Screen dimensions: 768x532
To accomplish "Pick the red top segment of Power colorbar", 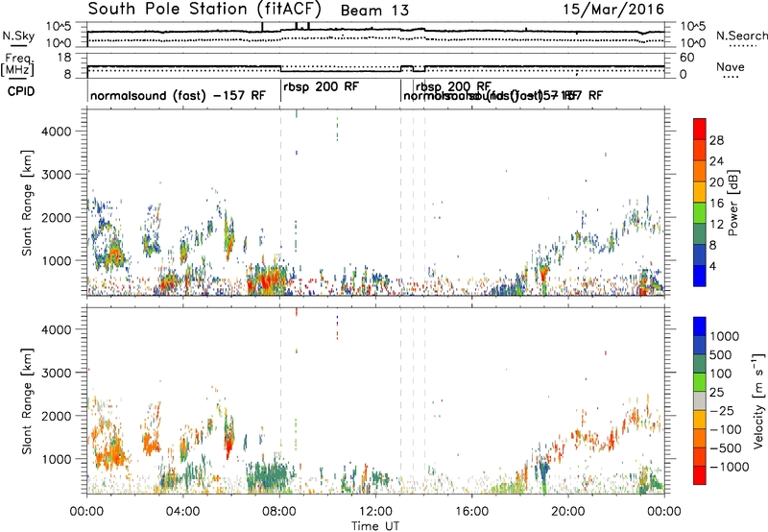I will pyautogui.click(x=700, y=130).
